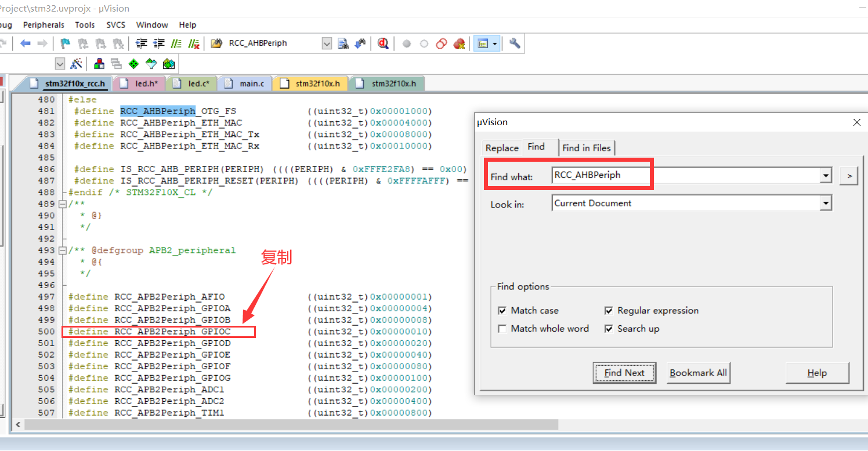The image size is (868, 451).
Task: Toggle the Match case checkbox
Action: (502, 311)
